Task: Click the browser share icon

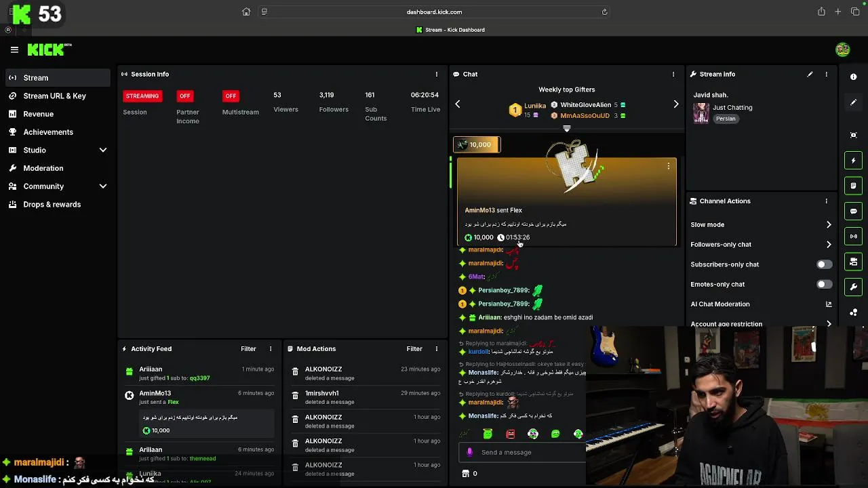Action: click(x=821, y=12)
